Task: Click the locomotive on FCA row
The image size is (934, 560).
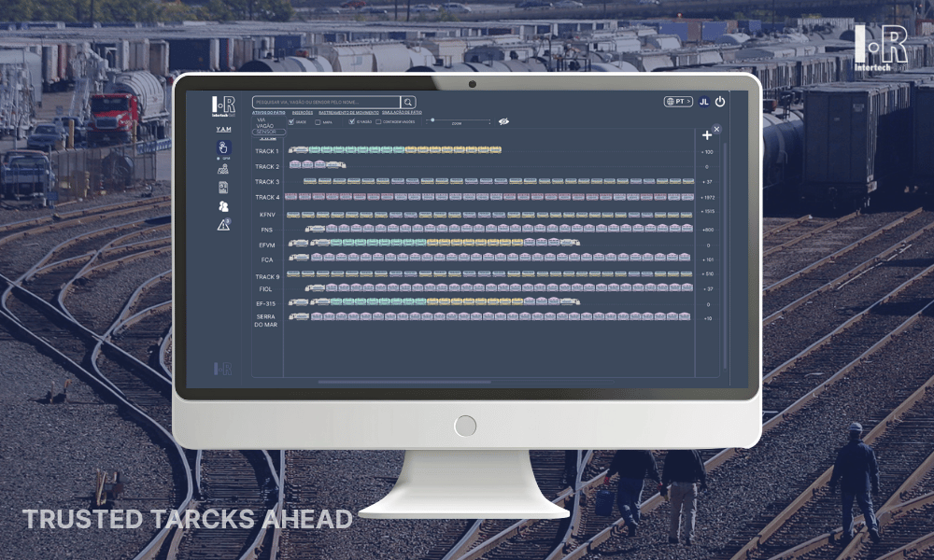Action: (299, 257)
